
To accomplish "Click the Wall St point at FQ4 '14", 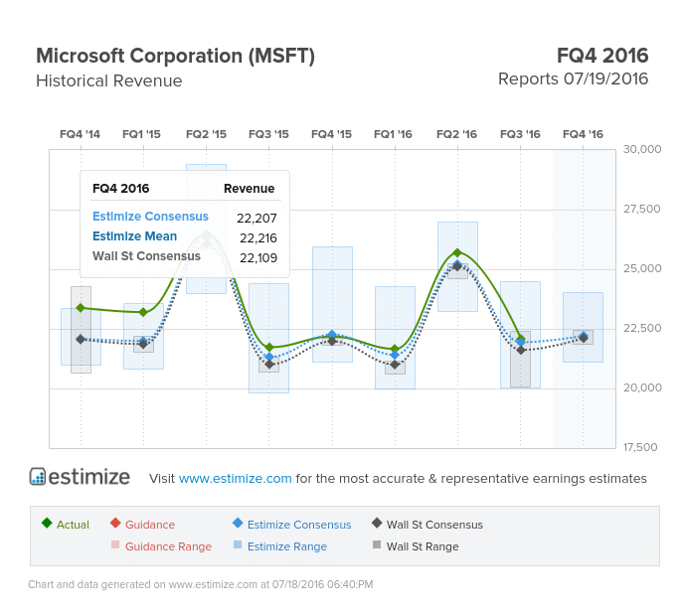I will tap(81, 340).
